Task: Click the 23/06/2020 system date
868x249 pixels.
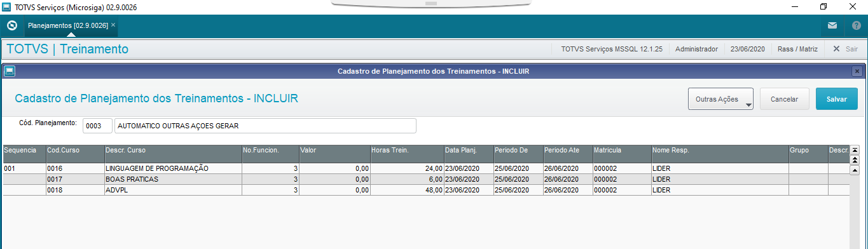Action: [747, 49]
